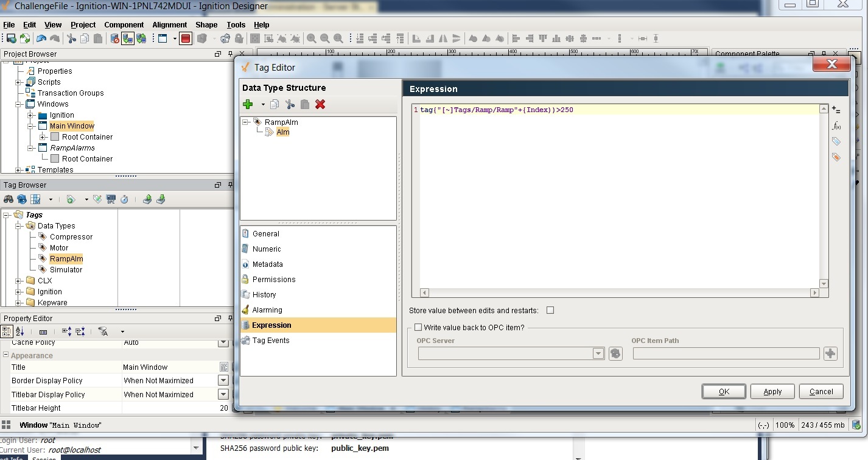Click the Cut scissors in main toolbar
The image size is (868, 460).
(x=72, y=38)
